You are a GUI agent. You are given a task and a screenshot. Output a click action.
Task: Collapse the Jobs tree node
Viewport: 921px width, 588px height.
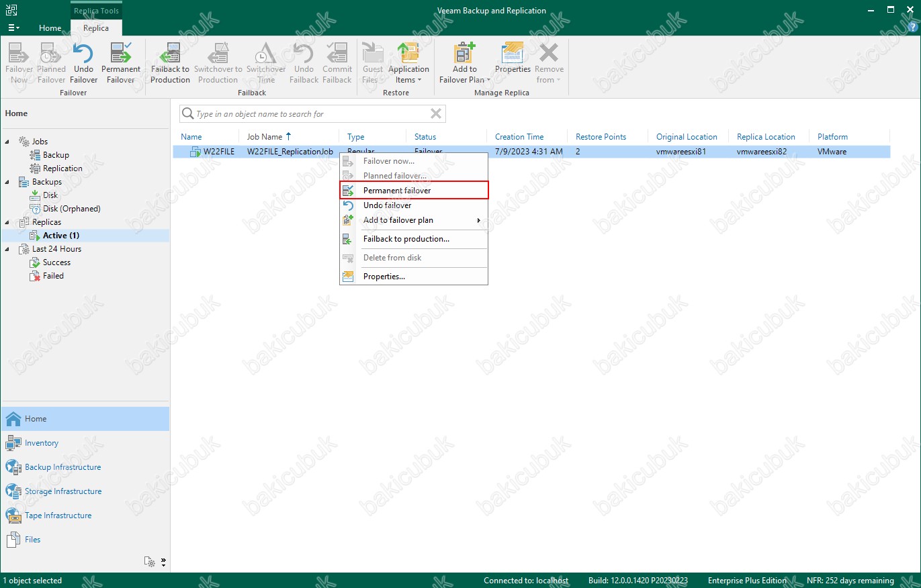point(7,142)
